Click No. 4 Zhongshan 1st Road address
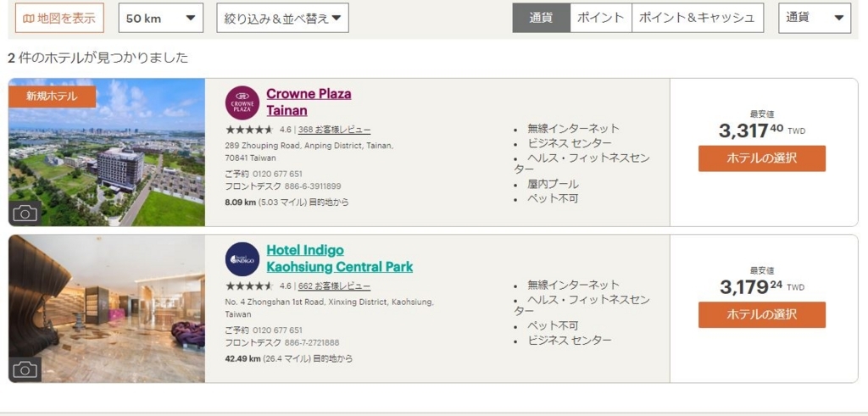 330,308
